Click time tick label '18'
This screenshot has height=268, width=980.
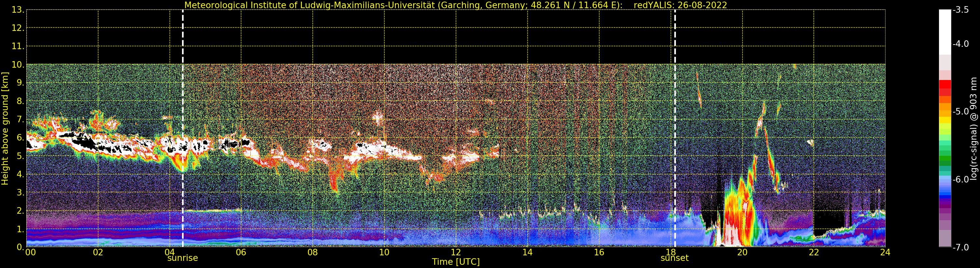point(671,252)
